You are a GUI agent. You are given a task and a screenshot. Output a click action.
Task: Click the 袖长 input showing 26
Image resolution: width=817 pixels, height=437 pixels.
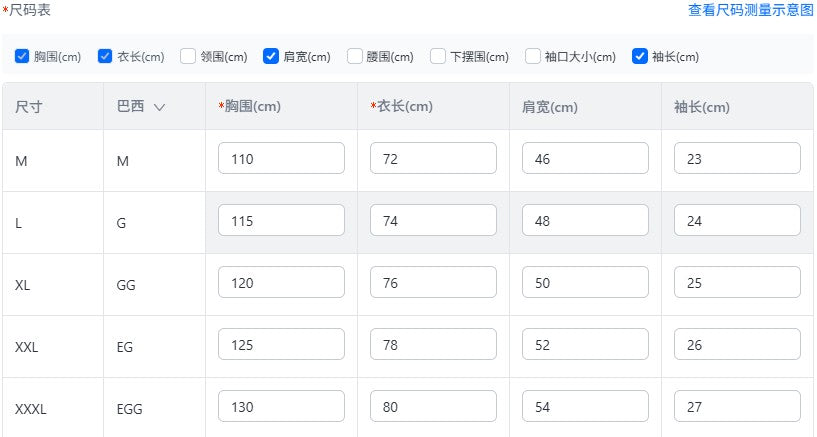[737, 345]
